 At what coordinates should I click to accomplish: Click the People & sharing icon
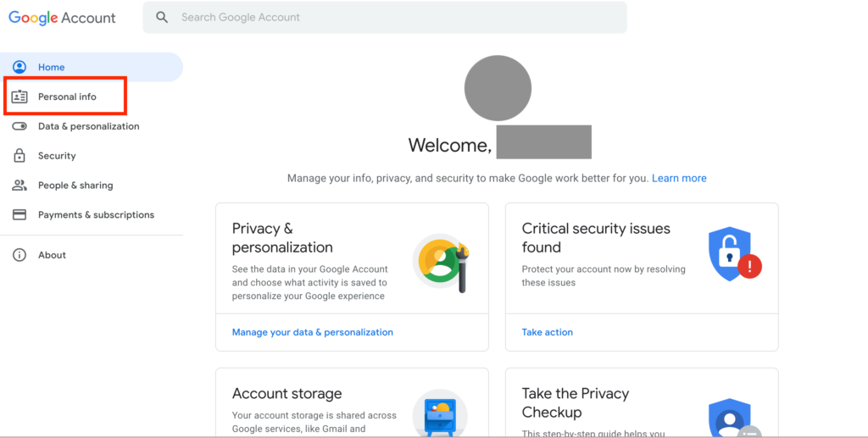tap(19, 186)
